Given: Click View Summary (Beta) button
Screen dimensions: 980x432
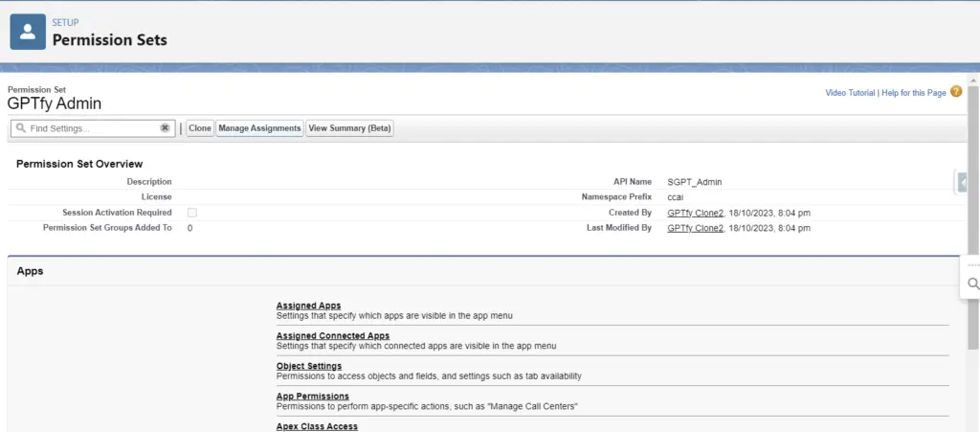Looking at the screenshot, I should click(x=349, y=128).
